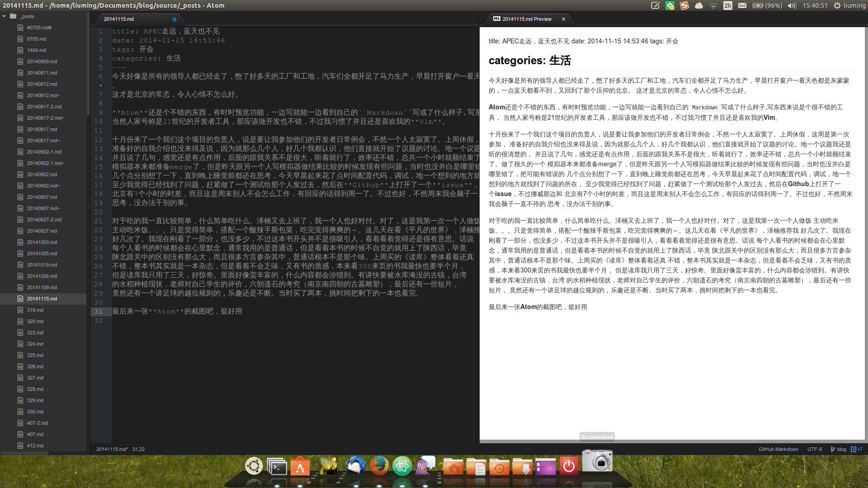Image resolution: width=868 pixels, height=488 pixels.
Task: Open 20140809.md file
Action: click(42, 61)
